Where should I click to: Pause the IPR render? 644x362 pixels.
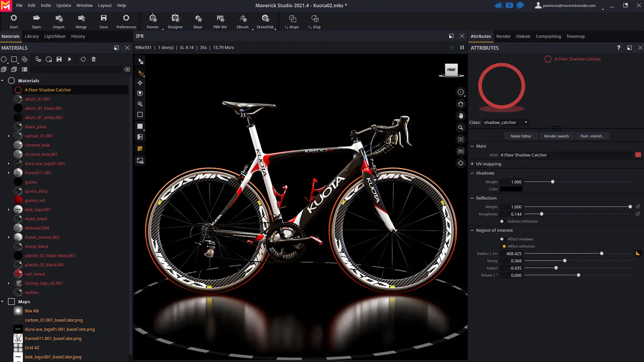[x=462, y=48]
